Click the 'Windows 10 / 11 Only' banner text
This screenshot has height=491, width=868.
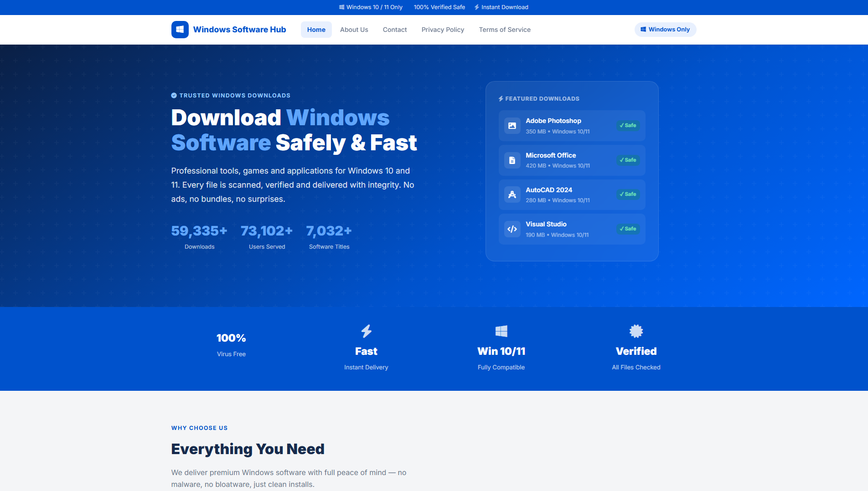tap(374, 7)
